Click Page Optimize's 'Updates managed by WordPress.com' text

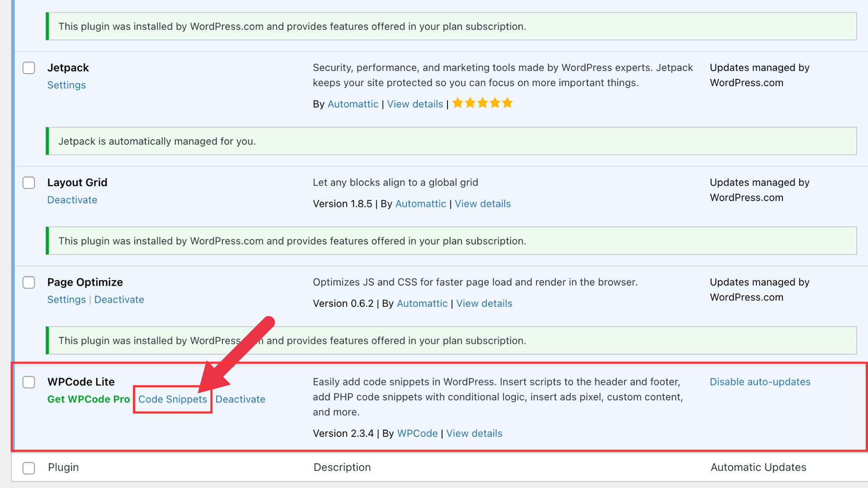click(x=759, y=290)
